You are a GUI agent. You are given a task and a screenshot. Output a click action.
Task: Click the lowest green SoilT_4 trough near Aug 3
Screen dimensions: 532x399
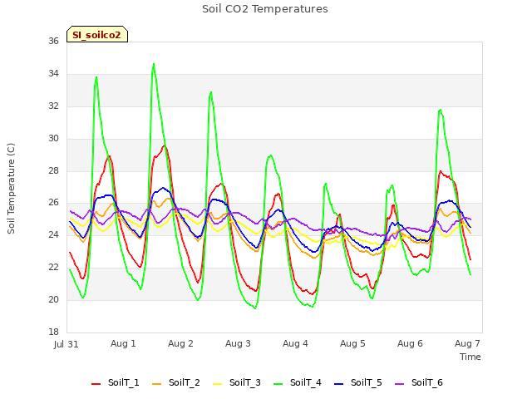click(x=255, y=308)
